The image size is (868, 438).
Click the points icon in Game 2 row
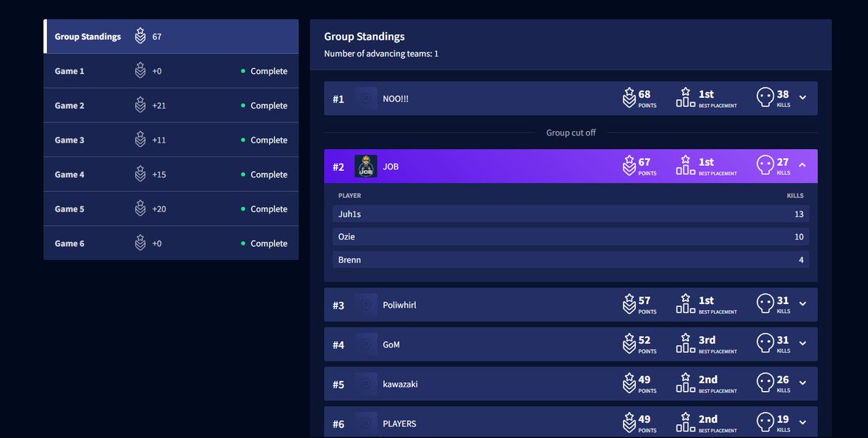140,106
